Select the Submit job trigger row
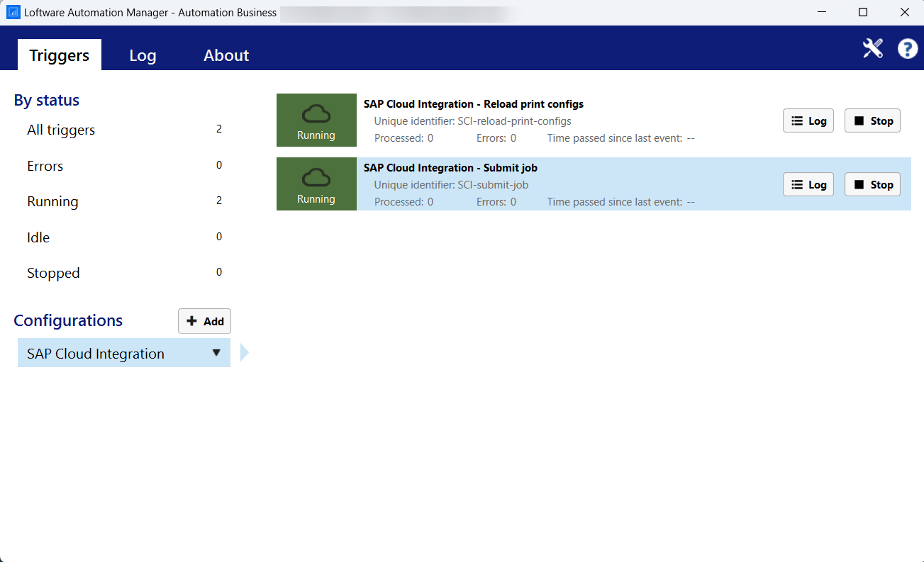924x562 pixels. 496,184
